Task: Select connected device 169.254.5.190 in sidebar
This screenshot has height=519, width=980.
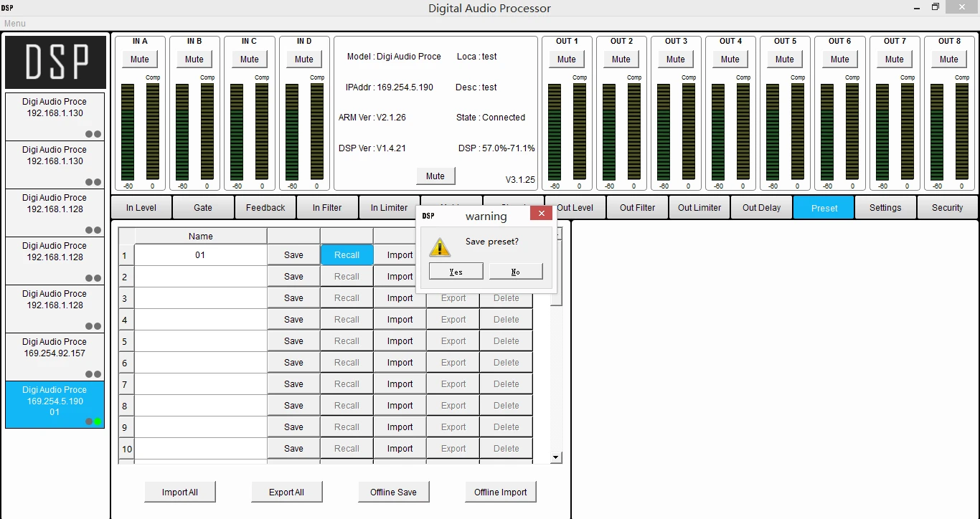Action: [x=55, y=404]
